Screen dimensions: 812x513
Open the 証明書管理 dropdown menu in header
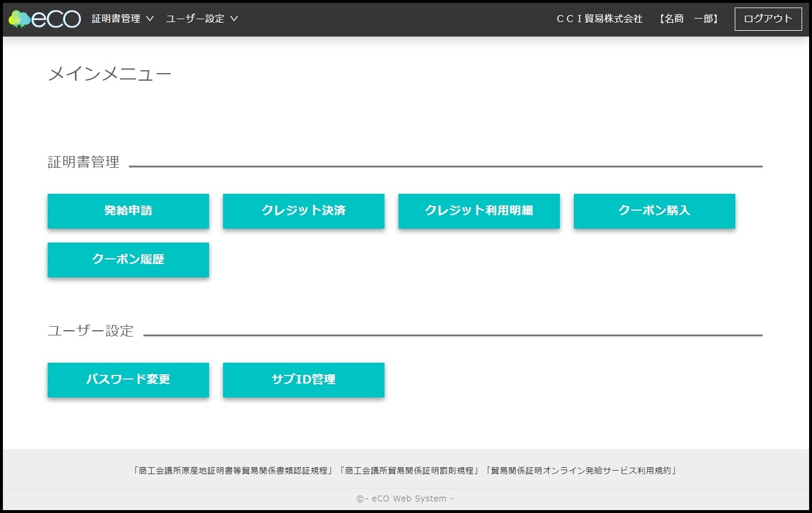pyautogui.click(x=123, y=19)
